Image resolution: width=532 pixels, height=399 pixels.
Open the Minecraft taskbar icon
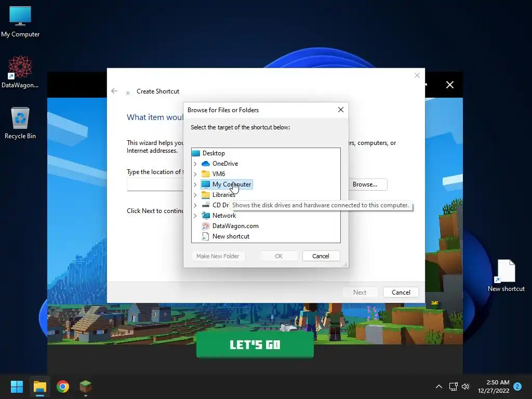(x=86, y=387)
